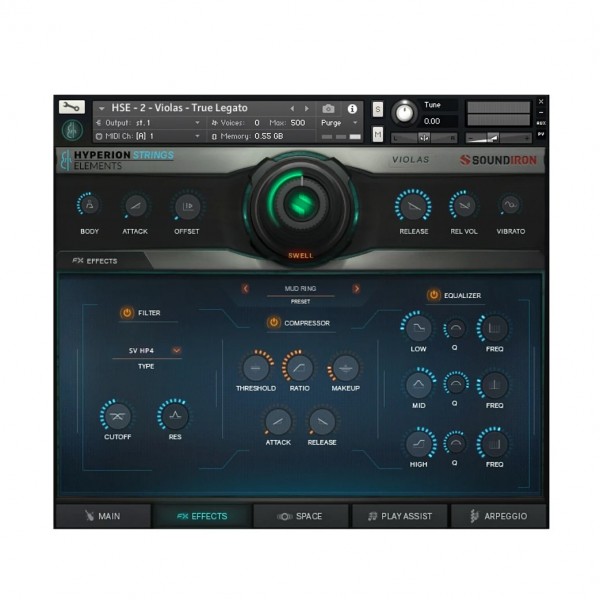The height and width of the screenshot is (600, 600).
Task: Switch to the Play Assist tab
Action: (x=400, y=516)
